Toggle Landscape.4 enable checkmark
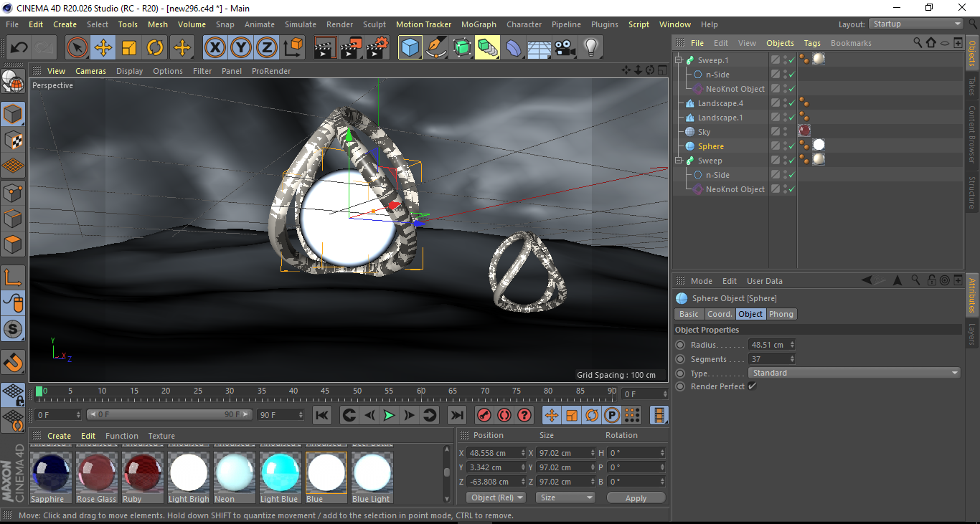The height and width of the screenshot is (524, 980). click(x=791, y=103)
